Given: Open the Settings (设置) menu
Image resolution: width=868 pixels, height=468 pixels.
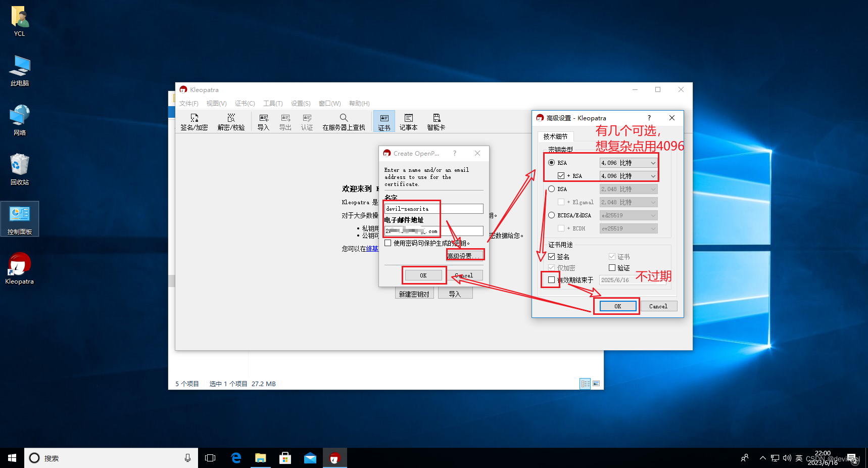Looking at the screenshot, I should tap(301, 104).
